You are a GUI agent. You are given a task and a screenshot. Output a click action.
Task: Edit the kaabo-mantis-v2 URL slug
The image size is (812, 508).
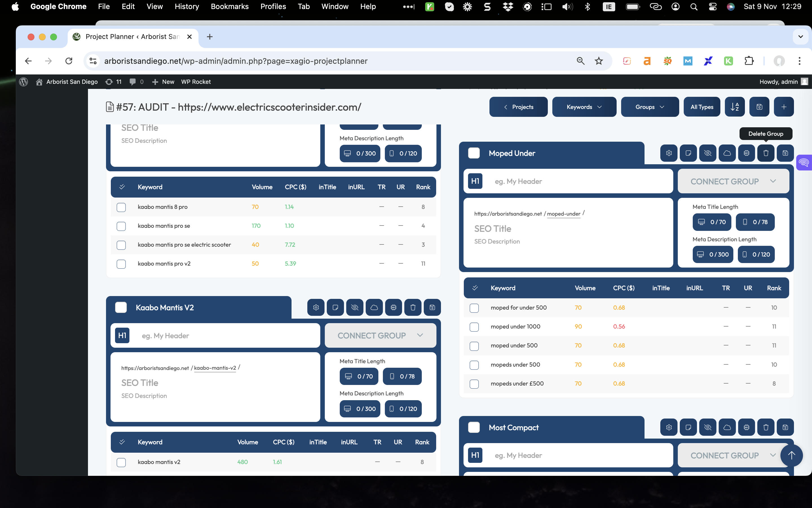pos(215,368)
